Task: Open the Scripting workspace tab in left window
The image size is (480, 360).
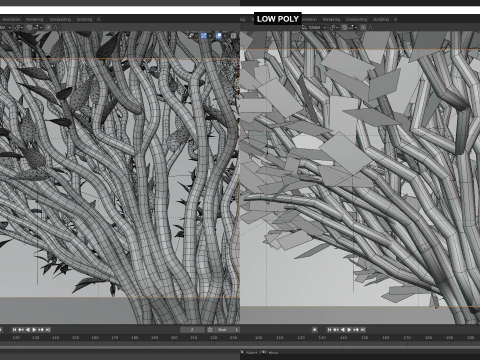Action: click(84, 19)
